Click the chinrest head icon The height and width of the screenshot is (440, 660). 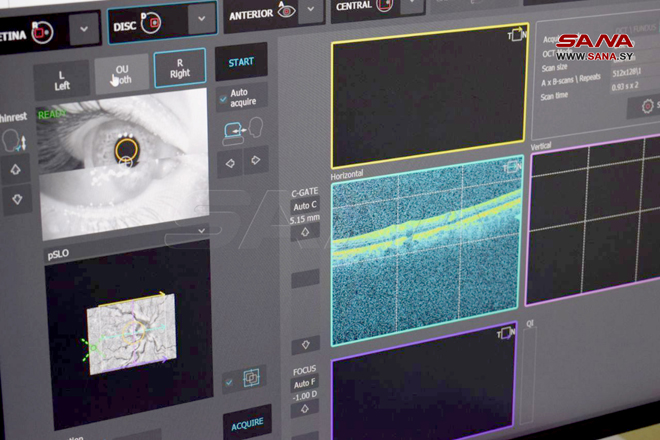point(14,140)
